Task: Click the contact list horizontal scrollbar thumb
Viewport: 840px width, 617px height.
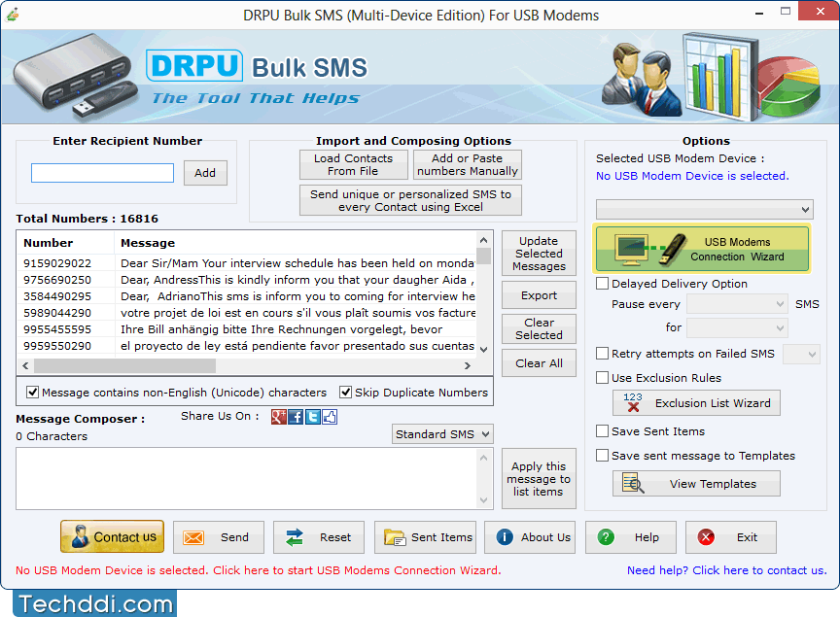Action: click(124, 365)
